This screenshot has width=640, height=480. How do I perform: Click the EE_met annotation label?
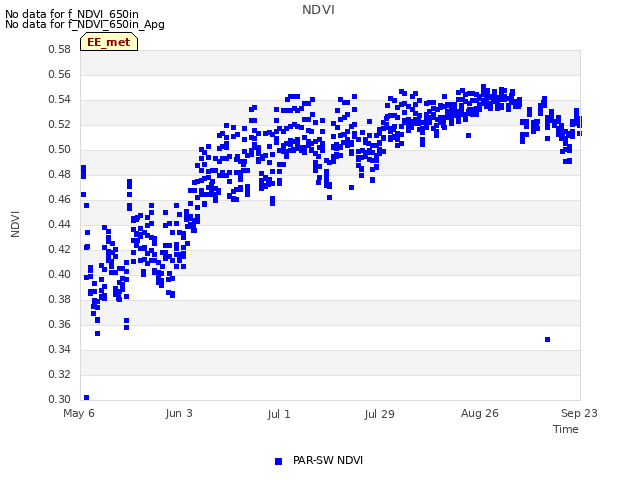tap(109, 42)
